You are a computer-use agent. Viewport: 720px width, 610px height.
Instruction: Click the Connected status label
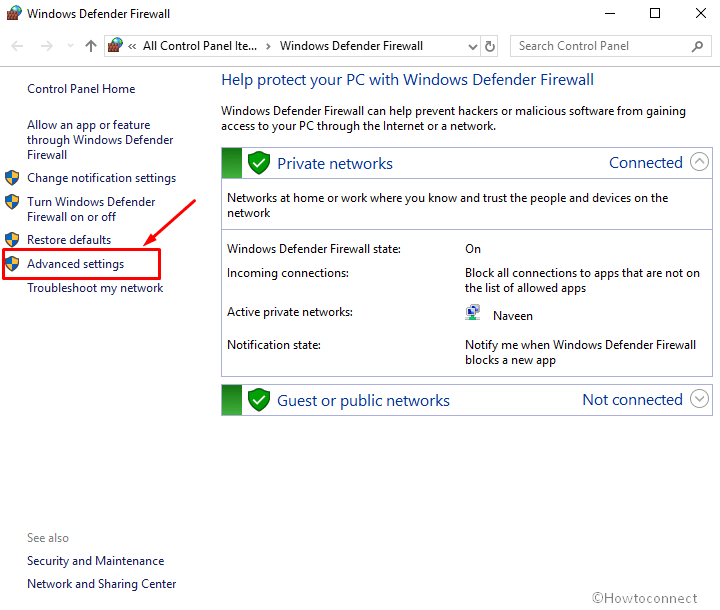[x=646, y=163]
